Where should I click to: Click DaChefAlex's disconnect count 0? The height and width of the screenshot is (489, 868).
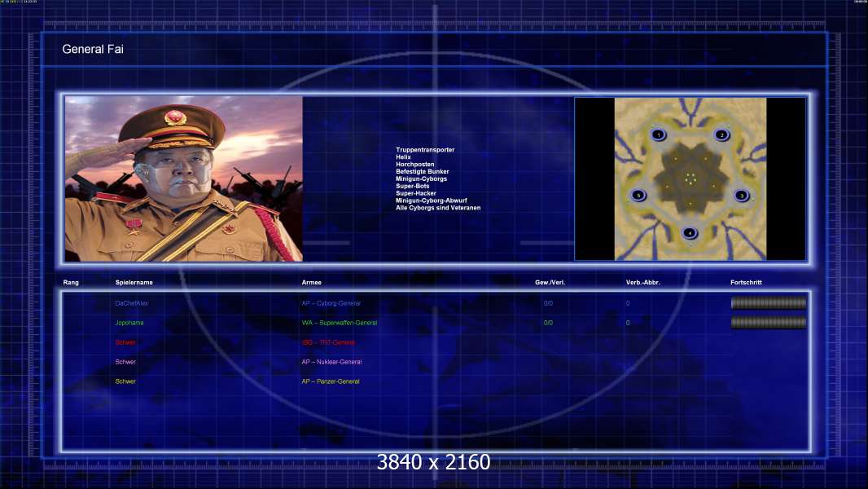click(628, 303)
